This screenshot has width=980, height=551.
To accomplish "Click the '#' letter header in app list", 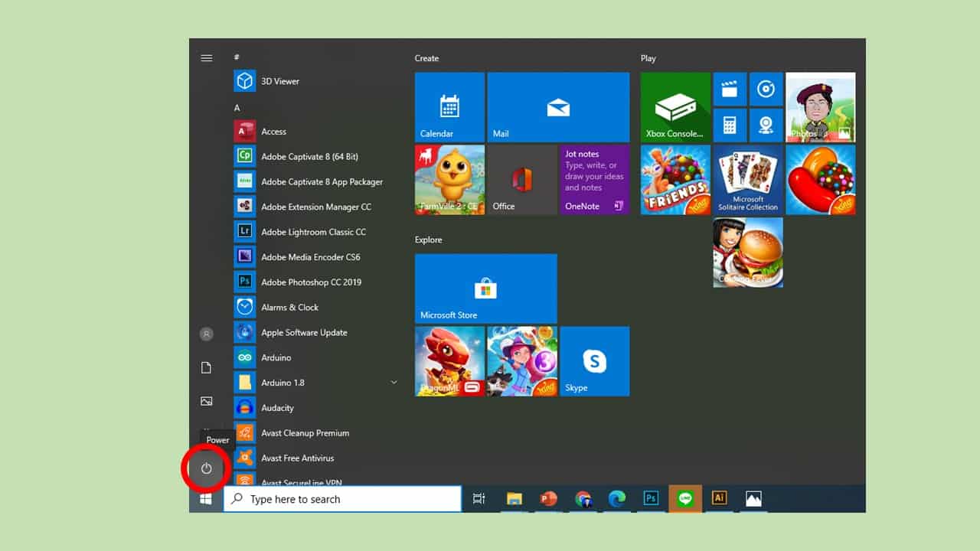I will point(237,57).
